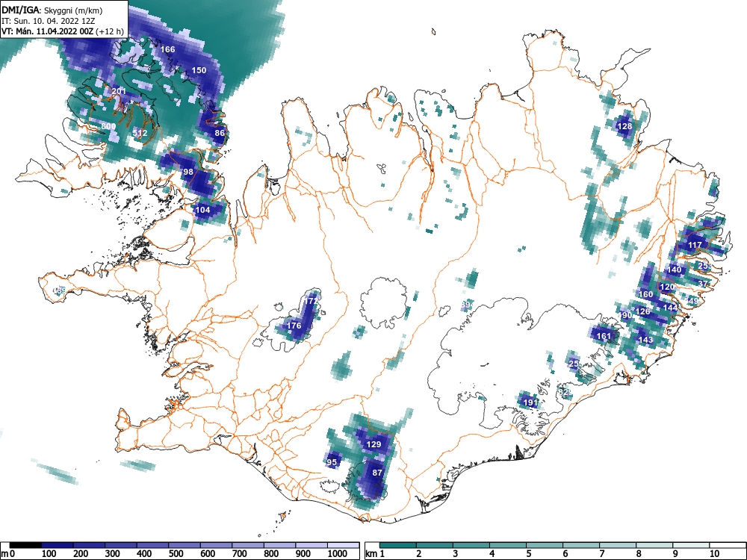Click the map value 191
Screen dimensions: 747x560
(530, 402)
